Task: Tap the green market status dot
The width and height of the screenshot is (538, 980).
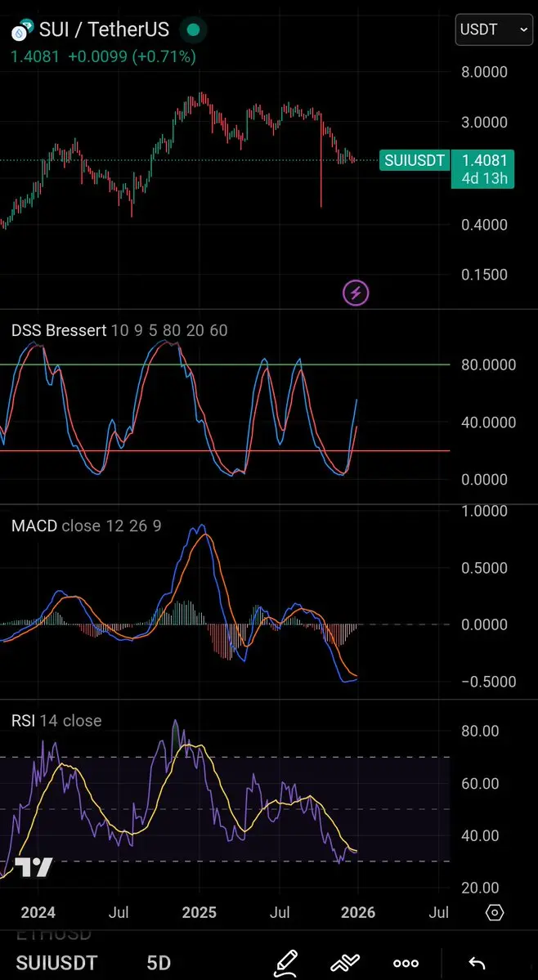Action: [x=193, y=29]
